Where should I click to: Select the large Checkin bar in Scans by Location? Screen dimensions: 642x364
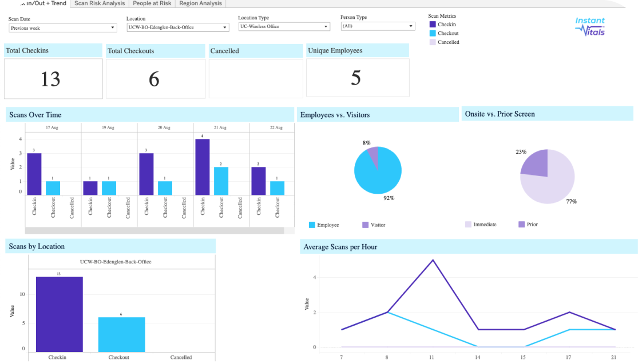60,314
